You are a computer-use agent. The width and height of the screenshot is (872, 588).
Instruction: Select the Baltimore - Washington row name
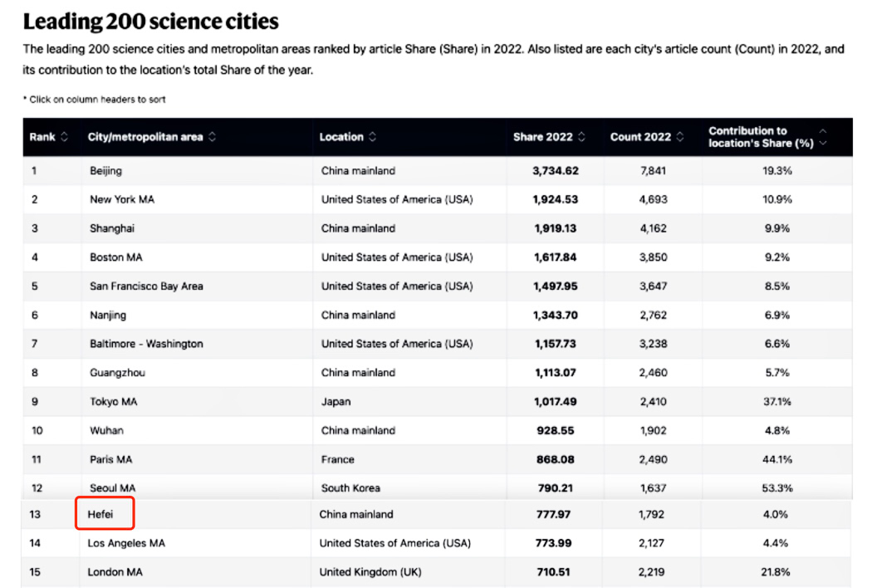[146, 344]
